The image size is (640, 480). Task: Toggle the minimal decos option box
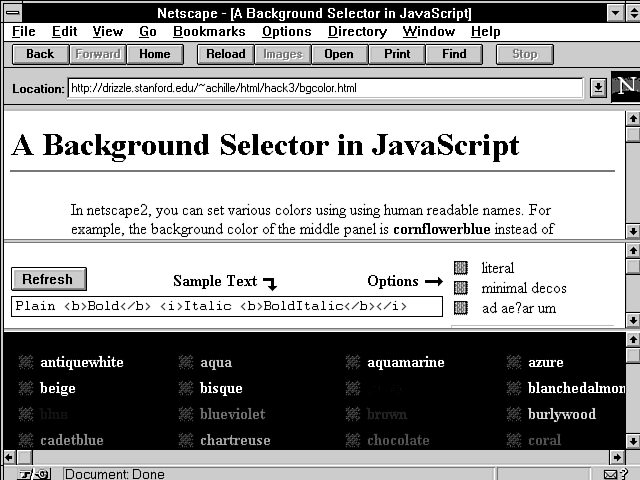461,288
